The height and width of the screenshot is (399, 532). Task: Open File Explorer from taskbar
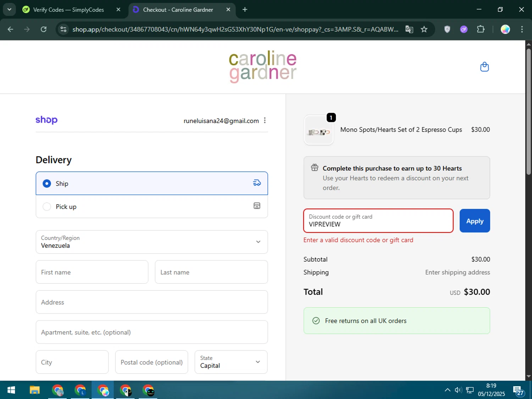(34, 390)
